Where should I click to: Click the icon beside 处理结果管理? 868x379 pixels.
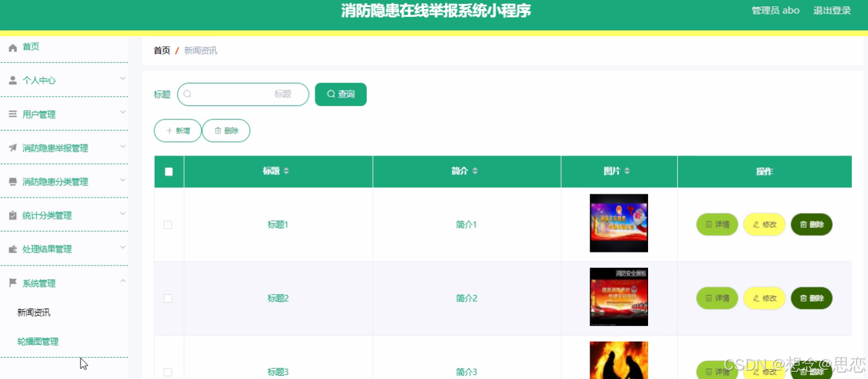pos(12,249)
